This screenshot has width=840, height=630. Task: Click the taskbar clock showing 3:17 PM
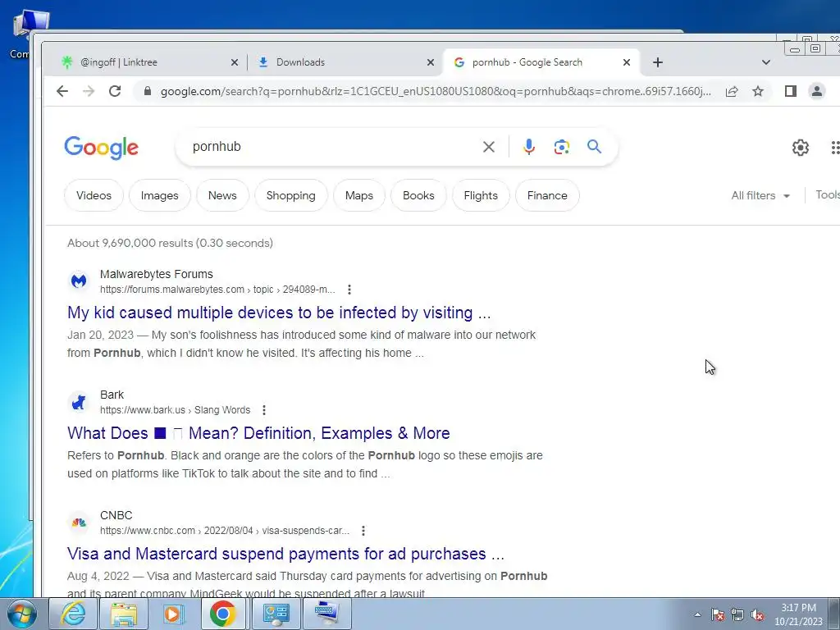point(798,614)
